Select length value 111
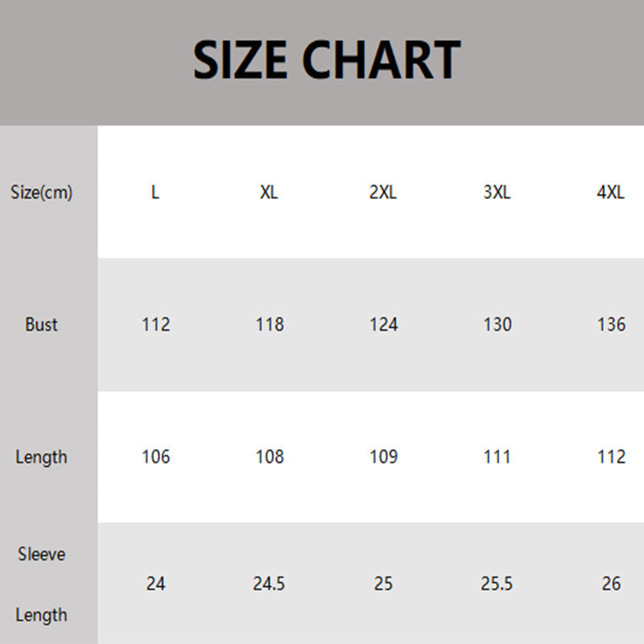The height and width of the screenshot is (644, 644). [497, 457]
